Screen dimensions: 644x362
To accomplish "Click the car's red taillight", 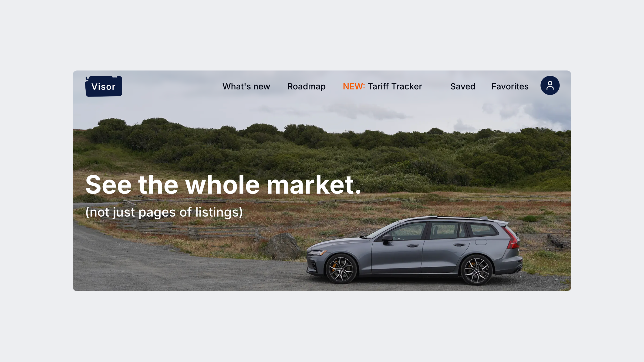I will [x=511, y=238].
